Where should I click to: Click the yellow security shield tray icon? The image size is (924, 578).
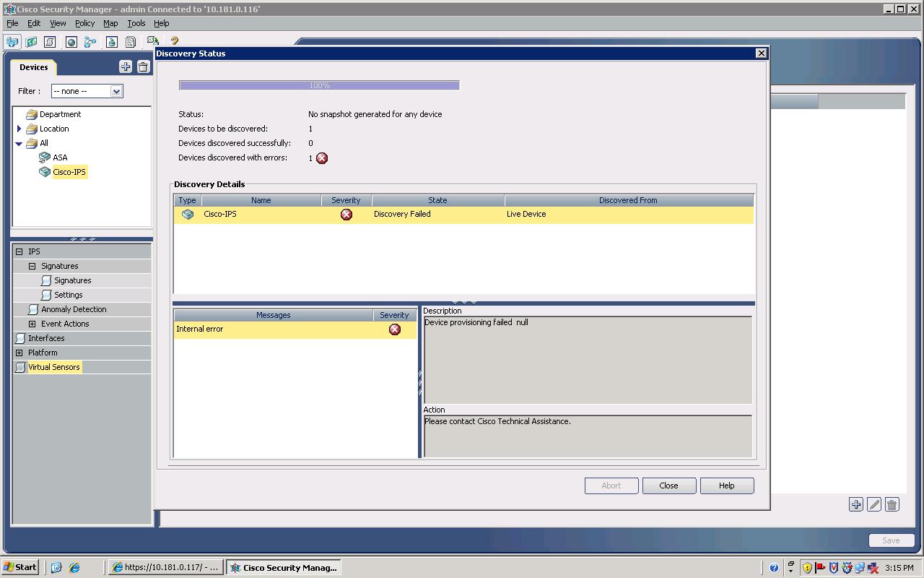coord(807,568)
